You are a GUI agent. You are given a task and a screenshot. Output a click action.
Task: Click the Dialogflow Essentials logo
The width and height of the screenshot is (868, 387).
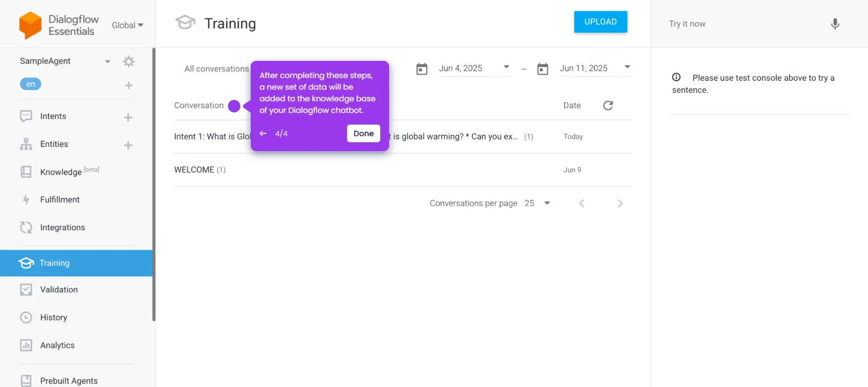(x=59, y=25)
